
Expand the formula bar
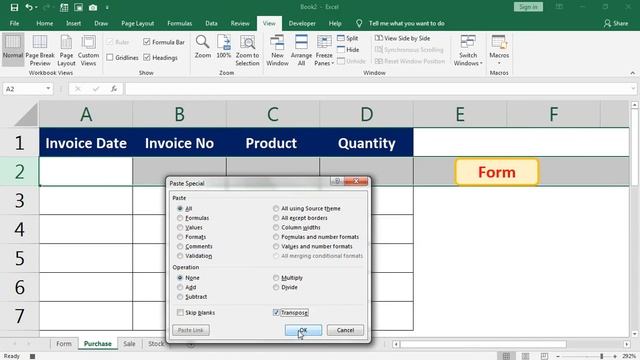coord(633,89)
